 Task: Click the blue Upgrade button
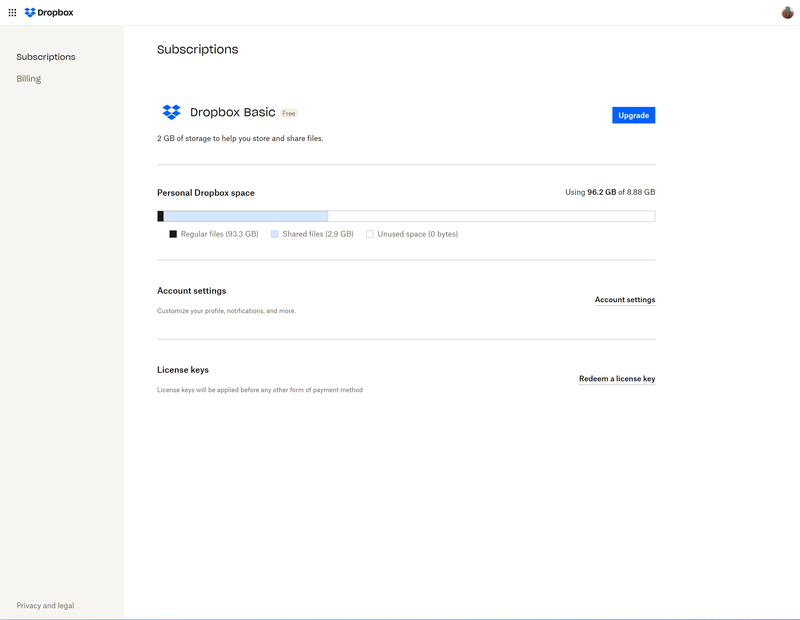633,115
